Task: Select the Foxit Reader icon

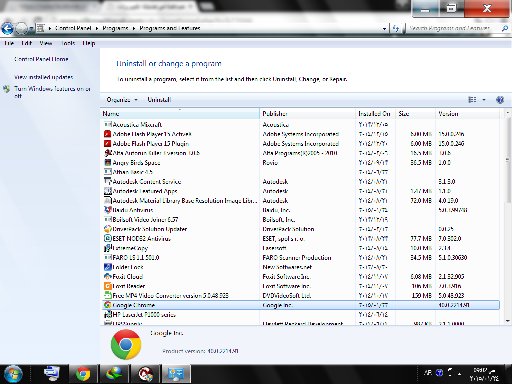Action: tap(107, 286)
